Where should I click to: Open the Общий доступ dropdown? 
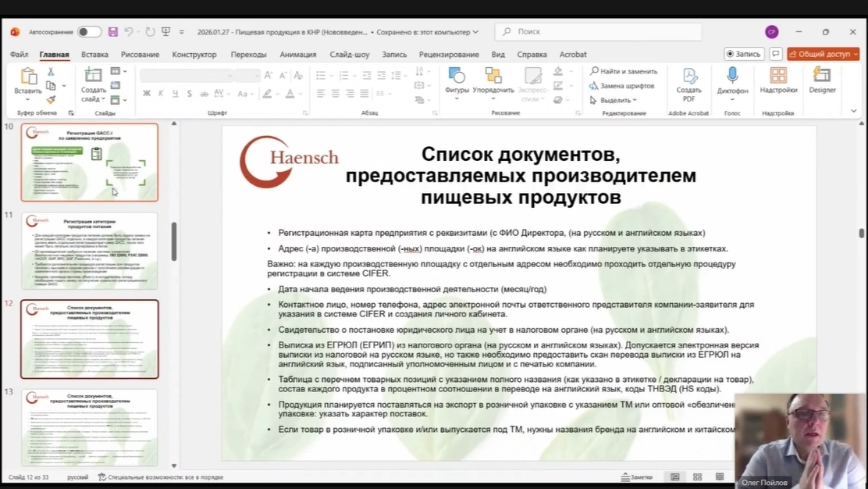pos(823,54)
